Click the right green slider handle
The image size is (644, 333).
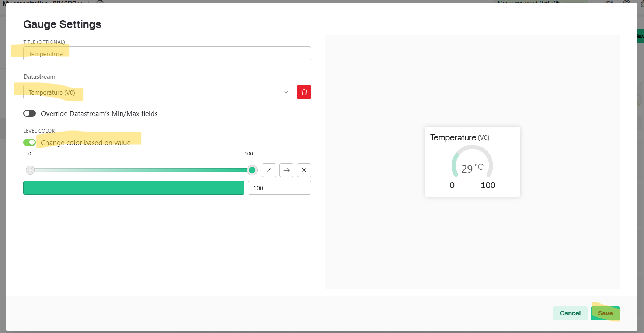click(252, 170)
